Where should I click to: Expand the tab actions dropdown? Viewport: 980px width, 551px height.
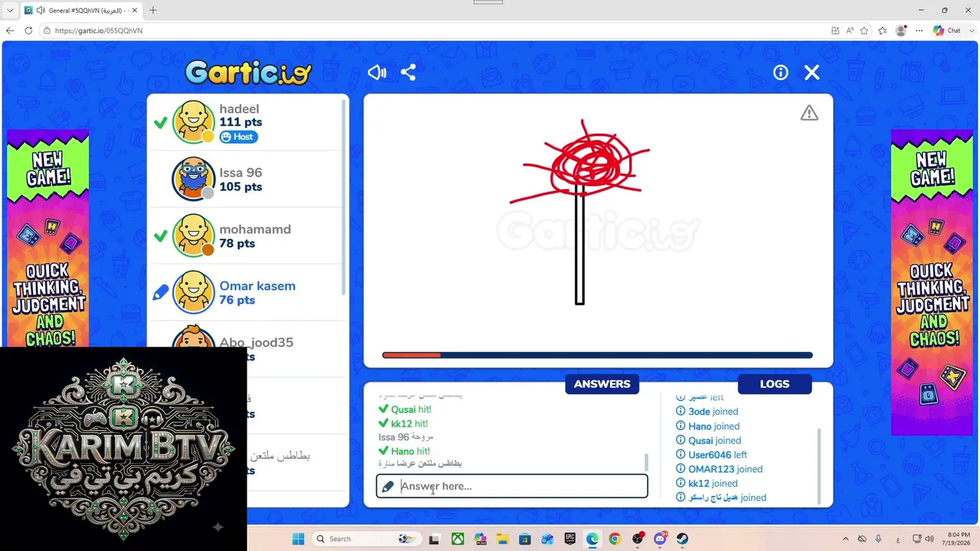[x=10, y=11]
